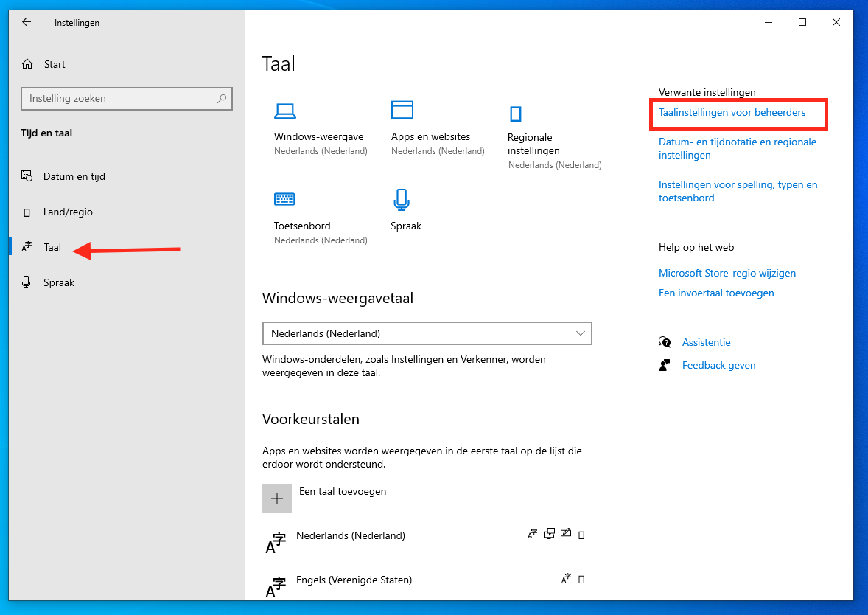
Task: Select the Regionale instellingen icon
Action: click(x=516, y=114)
